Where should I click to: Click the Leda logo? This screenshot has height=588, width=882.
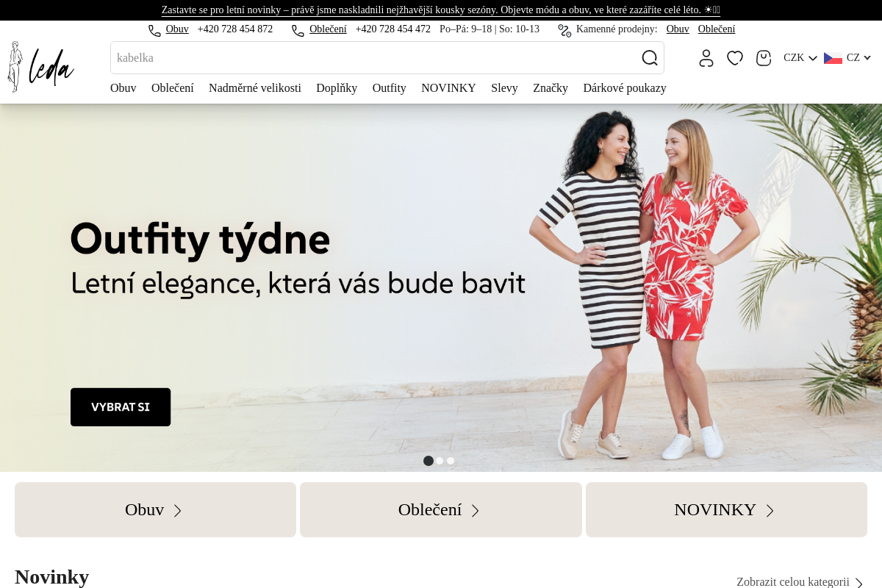click(40, 66)
